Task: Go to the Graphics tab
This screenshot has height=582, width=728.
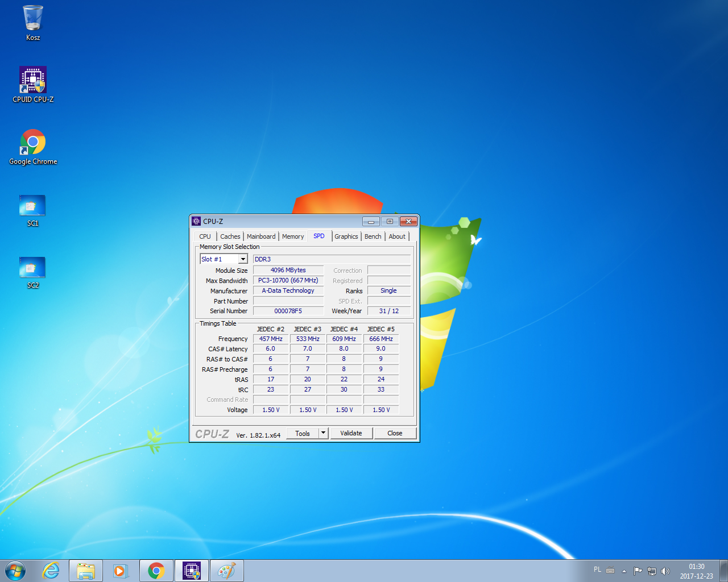Action: (346, 236)
